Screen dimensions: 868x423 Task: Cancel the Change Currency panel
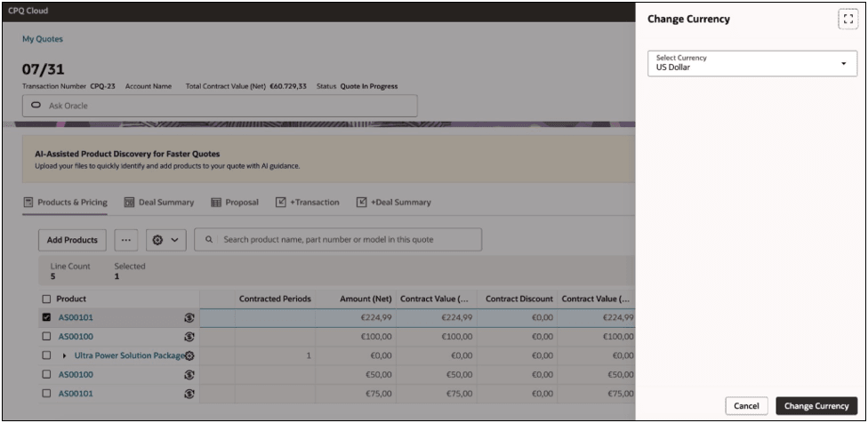(x=746, y=406)
